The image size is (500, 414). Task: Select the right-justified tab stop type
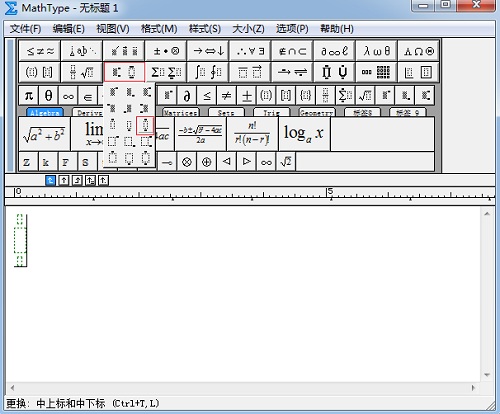point(77,181)
